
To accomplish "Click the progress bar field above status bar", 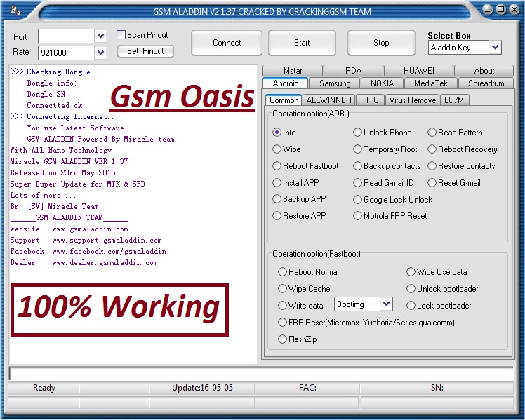I will 261,374.
